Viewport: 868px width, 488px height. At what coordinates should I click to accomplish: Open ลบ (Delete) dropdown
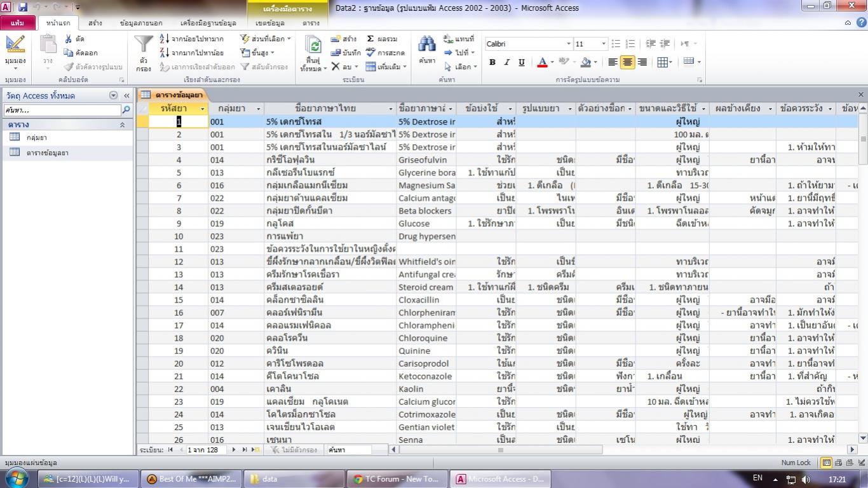click(x=345, y=67)
